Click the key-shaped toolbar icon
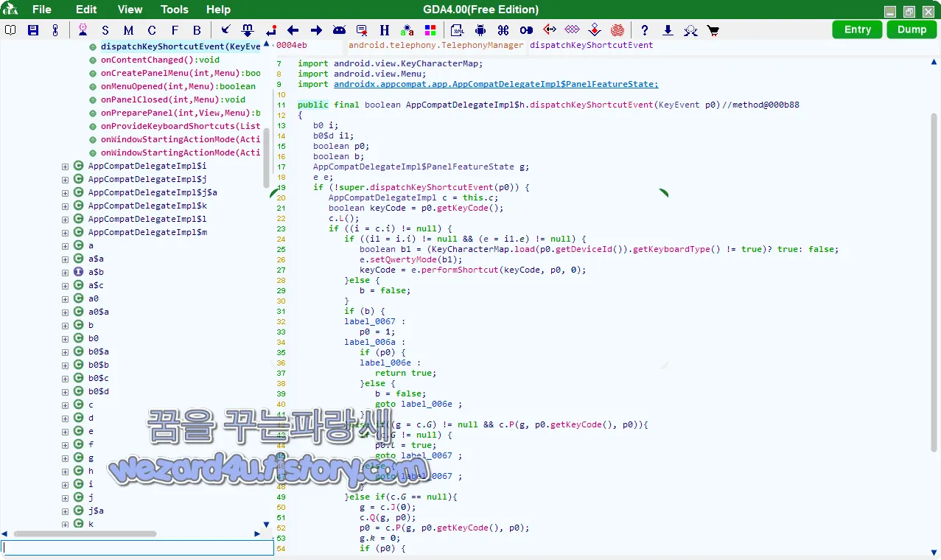This screenshot has height=560, width=941. (526, 30)
